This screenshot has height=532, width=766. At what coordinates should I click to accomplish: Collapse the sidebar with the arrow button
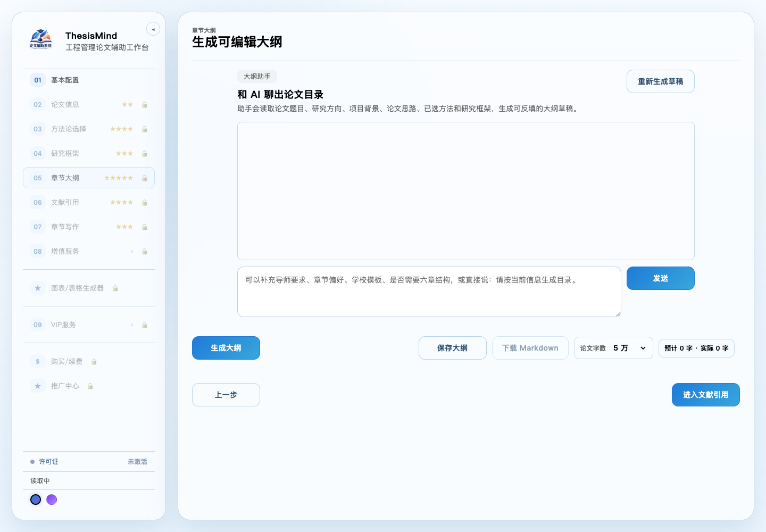pyautogui.click(x=153, y=29)
